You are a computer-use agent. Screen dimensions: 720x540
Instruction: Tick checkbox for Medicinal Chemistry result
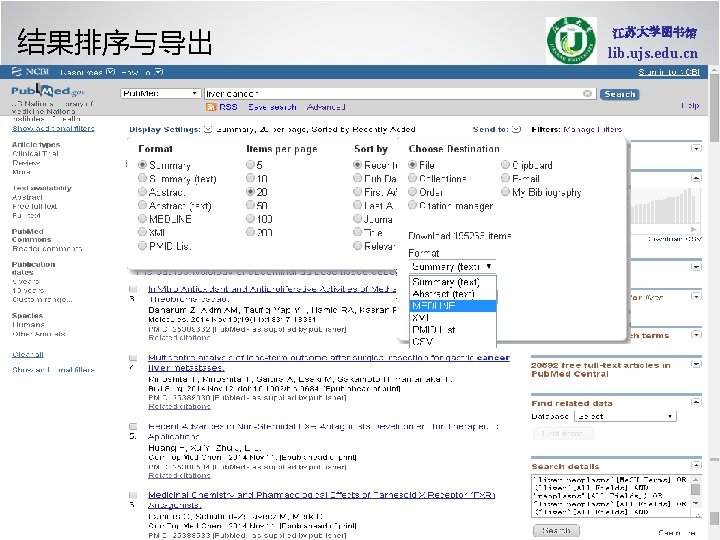pos(133,495)
